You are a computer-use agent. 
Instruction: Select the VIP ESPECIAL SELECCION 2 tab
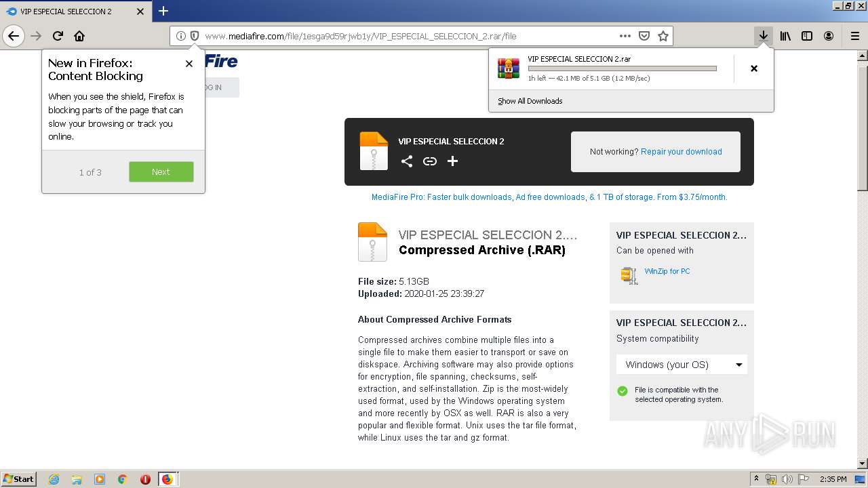tap(75, 12)
